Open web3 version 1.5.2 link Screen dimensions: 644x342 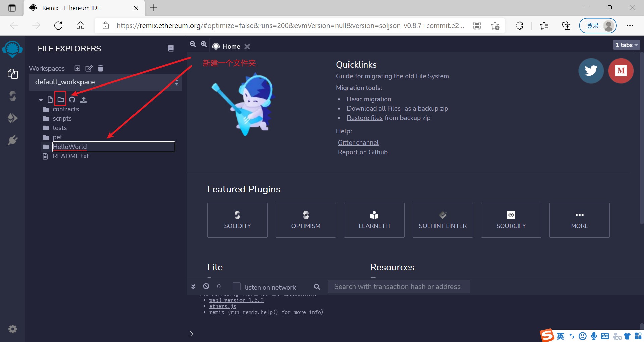point(236,300)
